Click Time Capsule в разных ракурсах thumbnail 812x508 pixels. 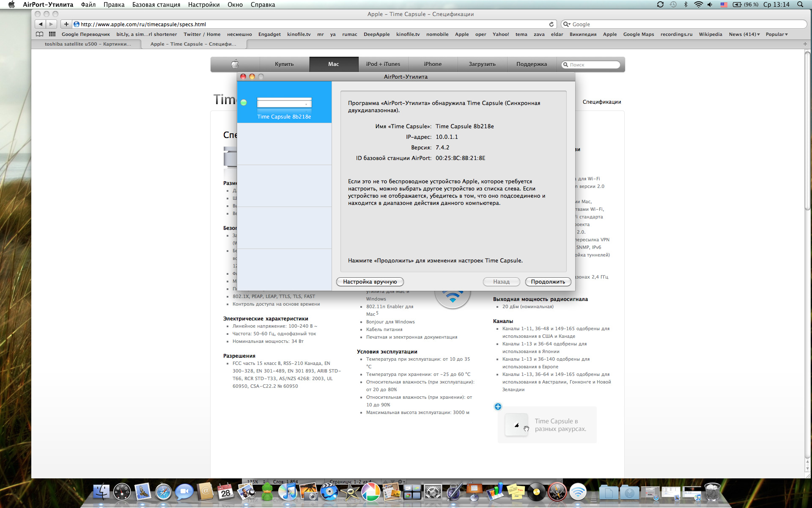pos(517,425)
